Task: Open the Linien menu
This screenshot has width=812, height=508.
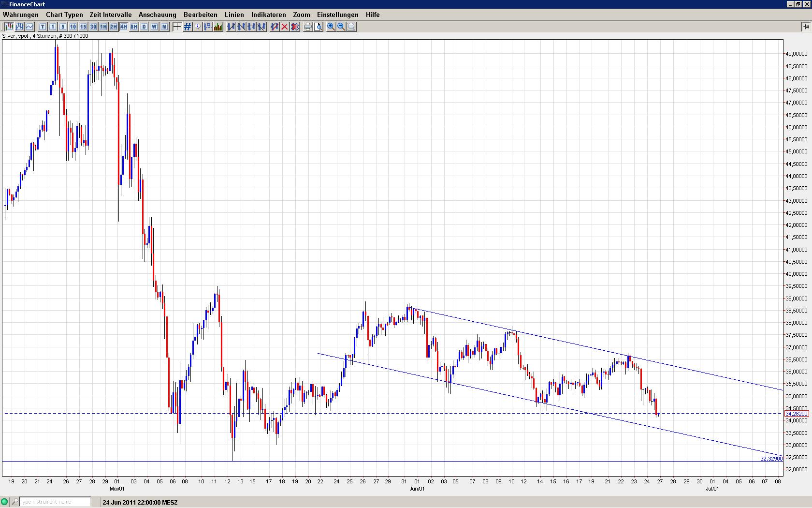Action: pos(234,15)
